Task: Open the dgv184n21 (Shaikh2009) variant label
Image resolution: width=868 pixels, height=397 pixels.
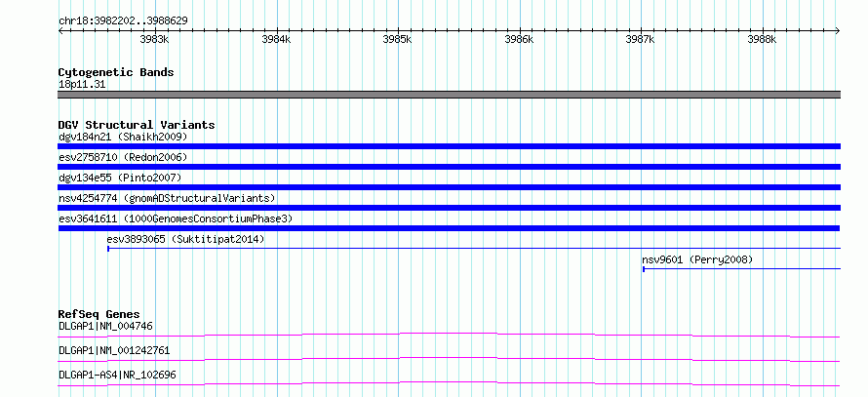Action: click(123, 137)
